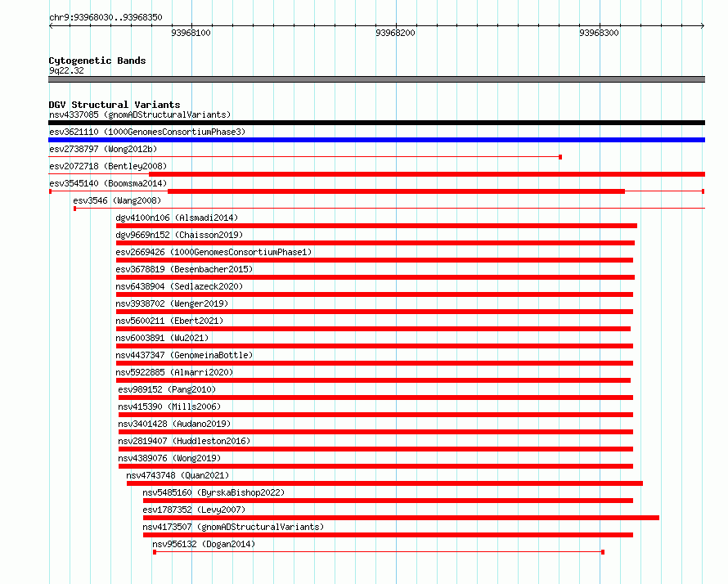
Task: Open nsv6438904 (Sedlazeck2020) variant
Action: coord(179,286)
